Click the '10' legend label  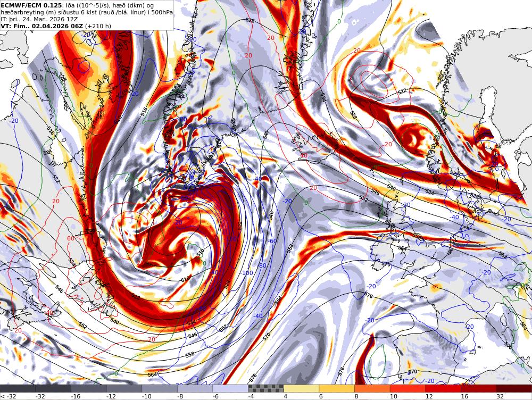(394, 396)
